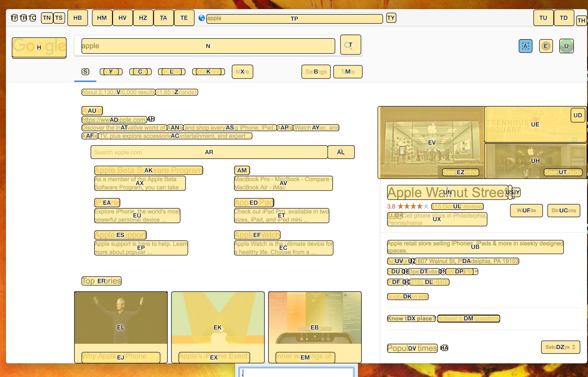Select the All results tab
Image resolution: width=588 pixels, height=377 pixels.
coord(85,71)
